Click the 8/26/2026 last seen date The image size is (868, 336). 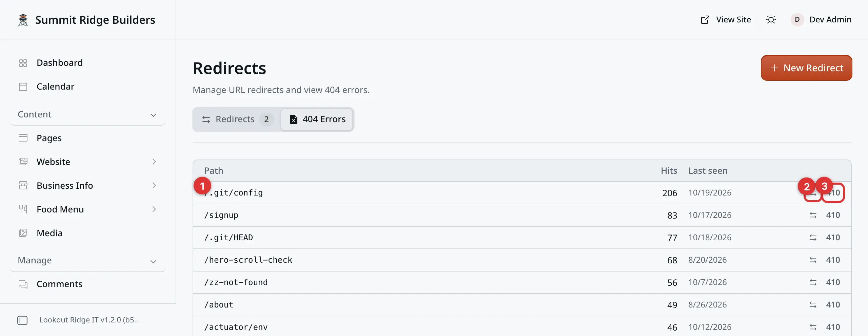coord(707,305)
